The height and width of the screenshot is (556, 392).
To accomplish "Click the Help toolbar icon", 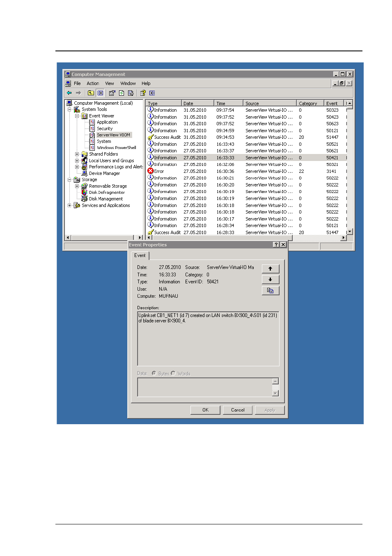I will [x=143, y=93].
